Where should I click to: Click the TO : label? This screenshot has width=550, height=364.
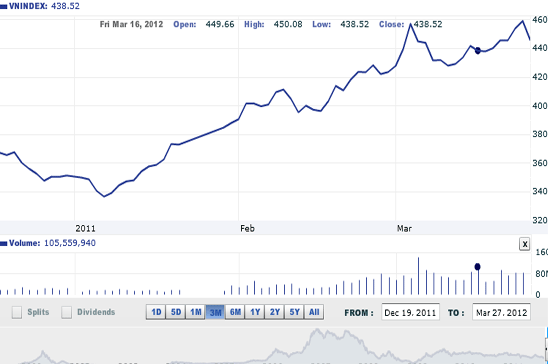(x=456, y=312)
